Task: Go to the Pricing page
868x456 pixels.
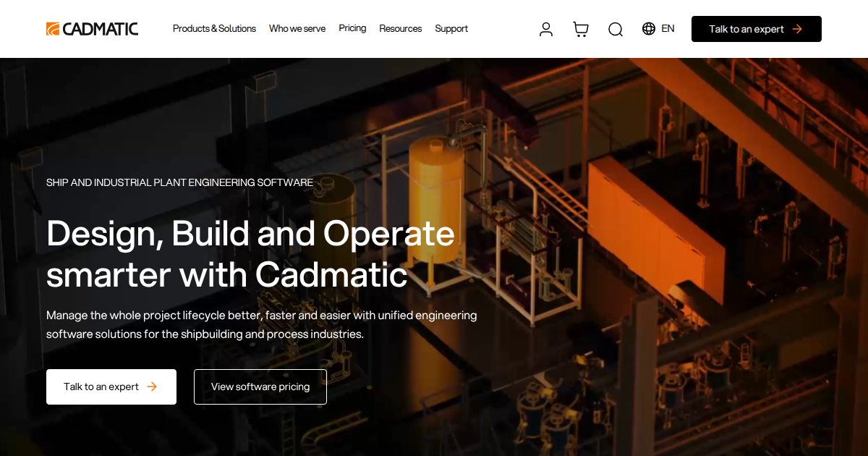Action: 352,28
